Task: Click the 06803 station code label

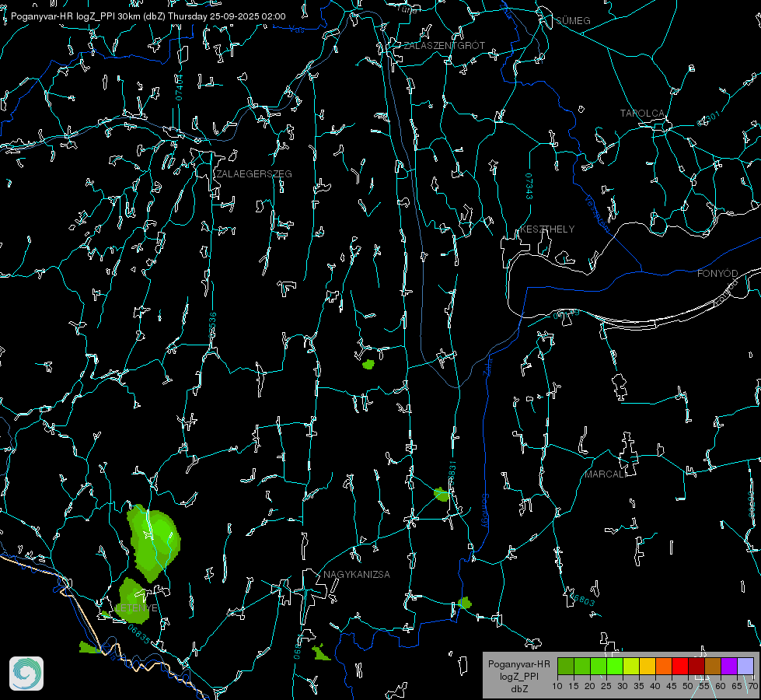Action: [x=582, y=599]
